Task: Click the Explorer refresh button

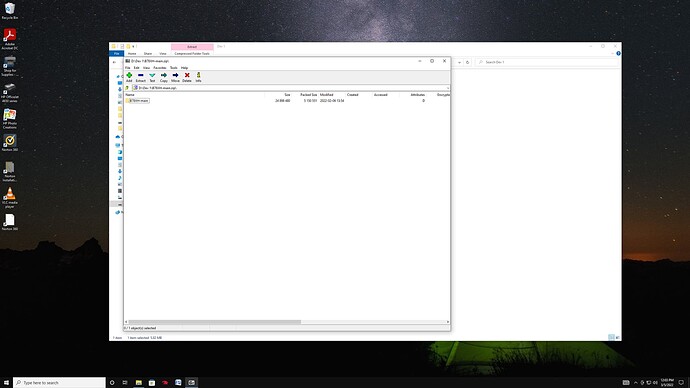Action: click(467, 62)
